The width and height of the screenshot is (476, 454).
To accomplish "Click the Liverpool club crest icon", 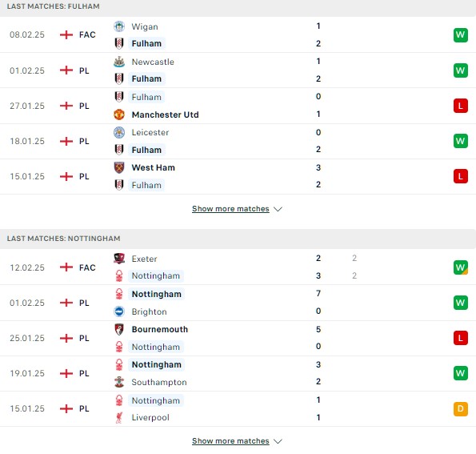I will click(119, 417).
